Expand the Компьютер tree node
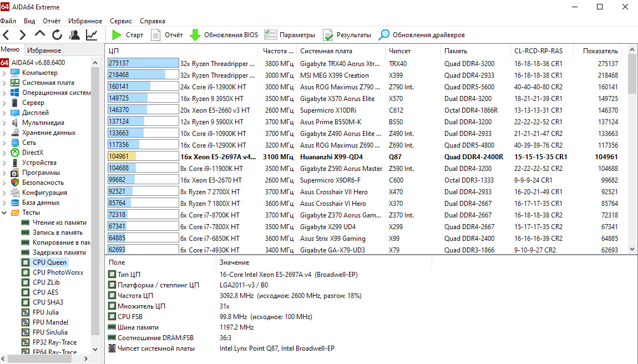 [x=4, y=73]
